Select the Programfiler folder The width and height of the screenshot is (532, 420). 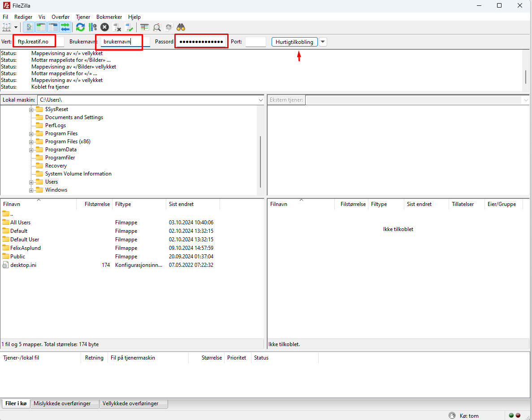tap(60, 158)
